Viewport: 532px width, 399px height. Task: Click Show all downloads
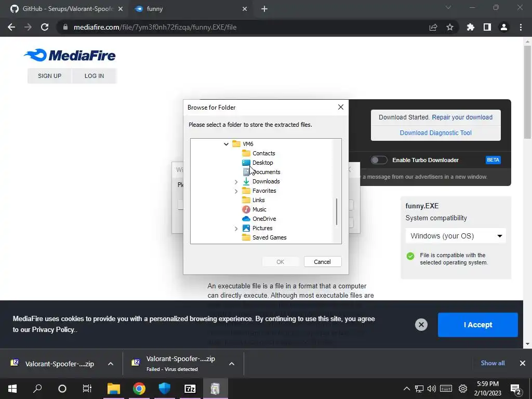pyautogui.click(x=493, y=363)
